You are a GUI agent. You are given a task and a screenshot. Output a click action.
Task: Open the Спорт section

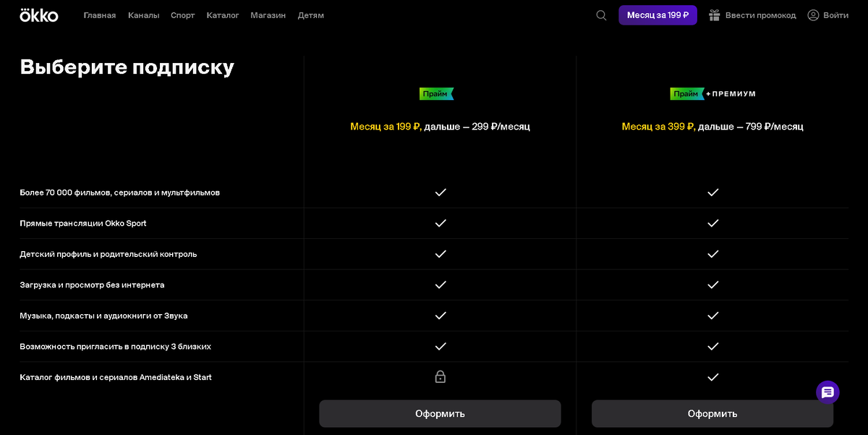pyautogui.click(x=183, y=15)
